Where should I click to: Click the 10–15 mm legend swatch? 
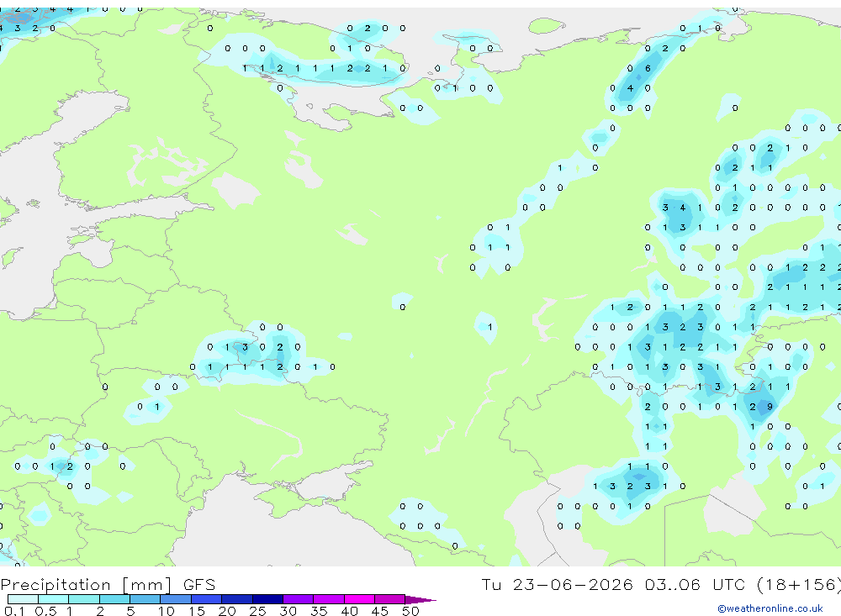(x=176, y=599)
